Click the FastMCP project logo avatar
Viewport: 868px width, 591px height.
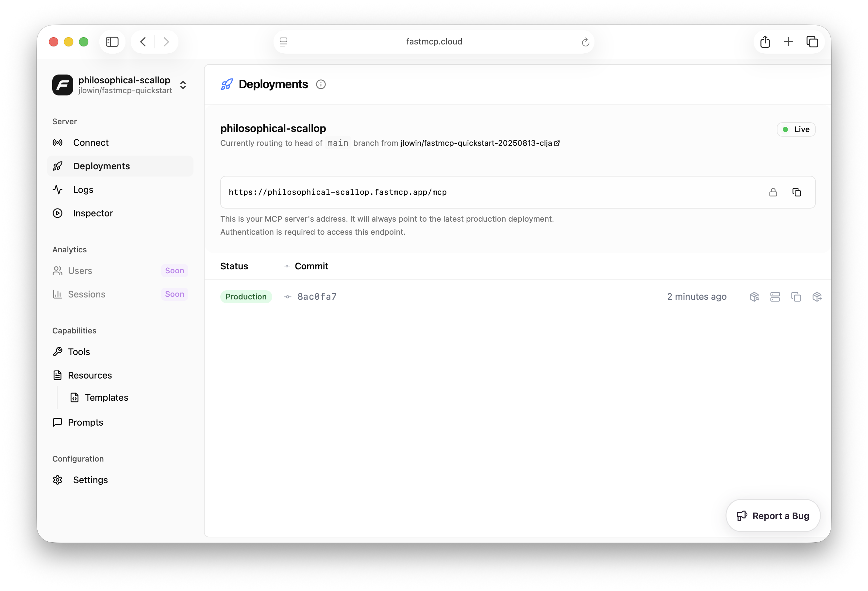(62, 85)
